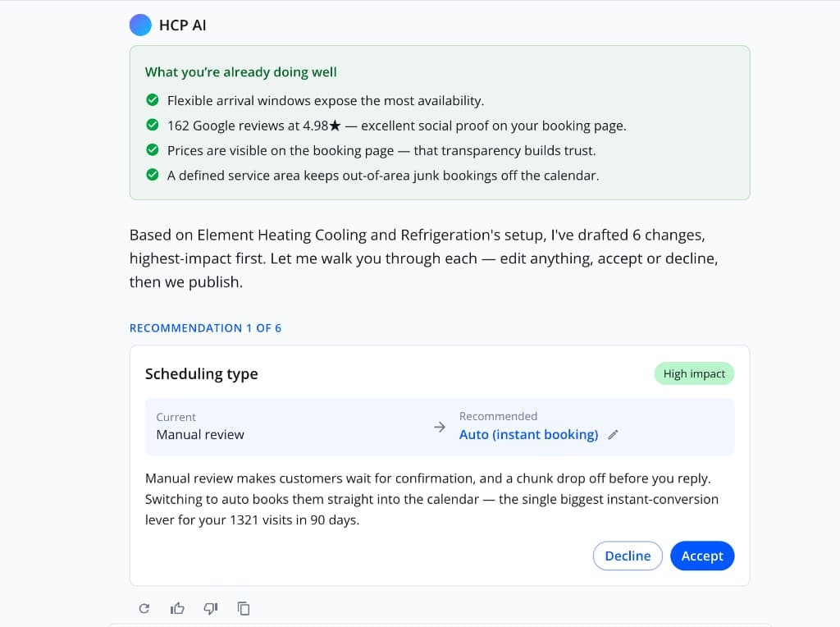Click the green check beside 'Prices are visible'

click(x=153, y=150)
